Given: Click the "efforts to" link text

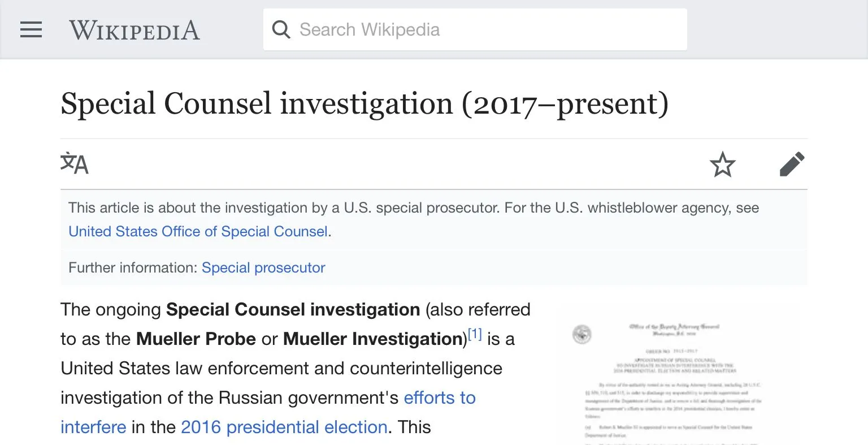Looking at the screenshot, I should (x=440, y=398).
